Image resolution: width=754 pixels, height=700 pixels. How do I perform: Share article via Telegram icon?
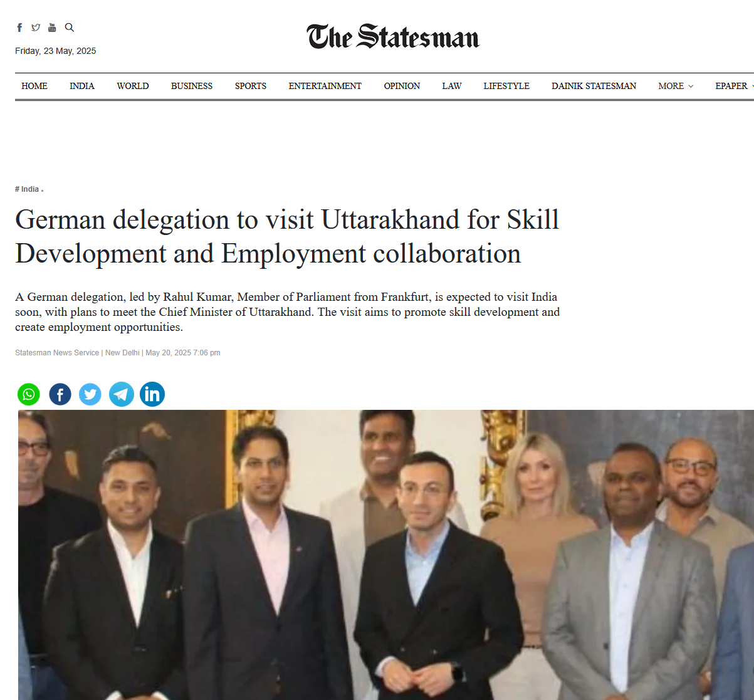coord(122,394)
